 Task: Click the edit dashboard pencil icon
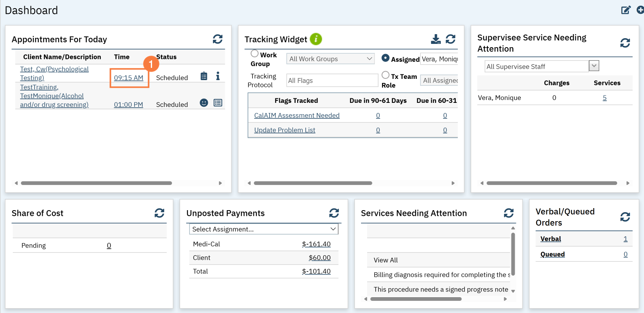[x=626, y=10]
